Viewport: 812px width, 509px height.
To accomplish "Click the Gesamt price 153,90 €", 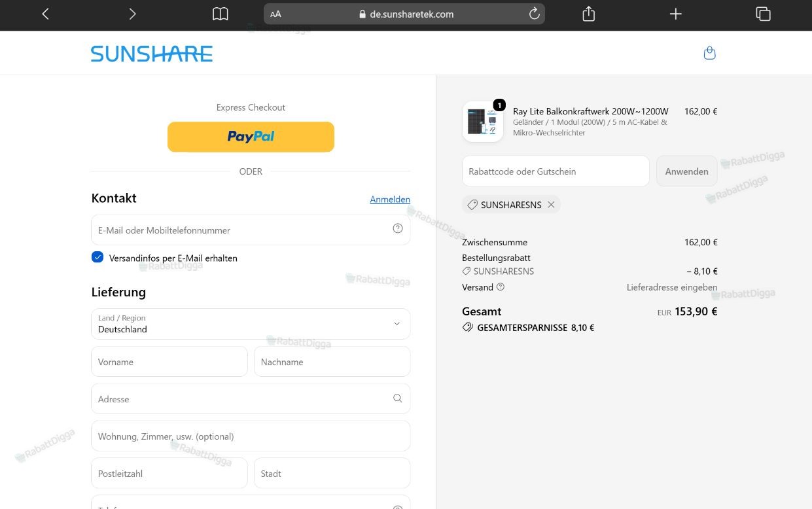I will click(696, 311).
